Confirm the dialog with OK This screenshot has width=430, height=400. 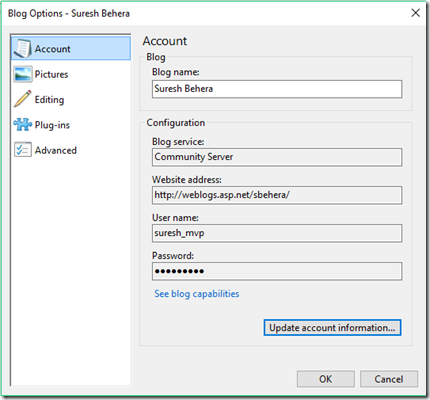pyautogui.click(x=326, y=379)
